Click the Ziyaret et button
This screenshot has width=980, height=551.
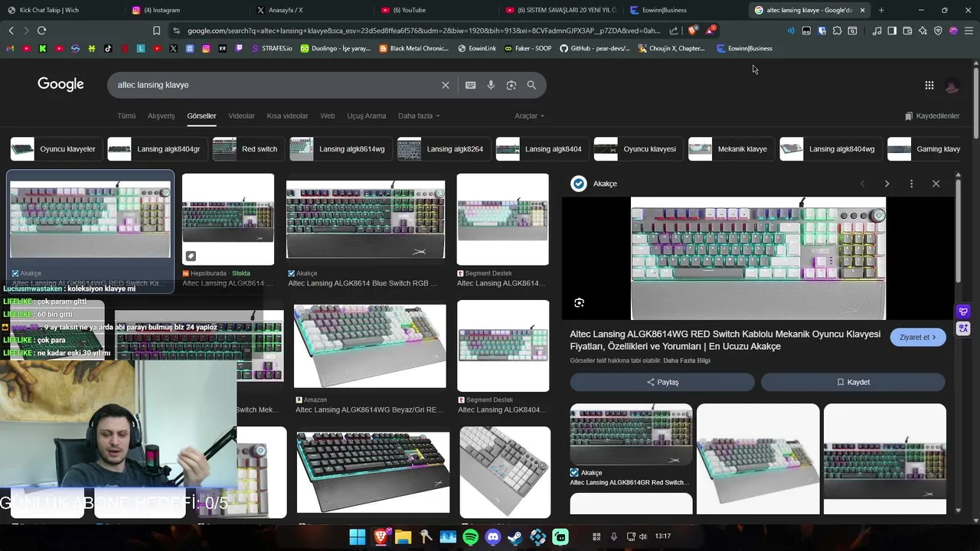tap(918, 337)
